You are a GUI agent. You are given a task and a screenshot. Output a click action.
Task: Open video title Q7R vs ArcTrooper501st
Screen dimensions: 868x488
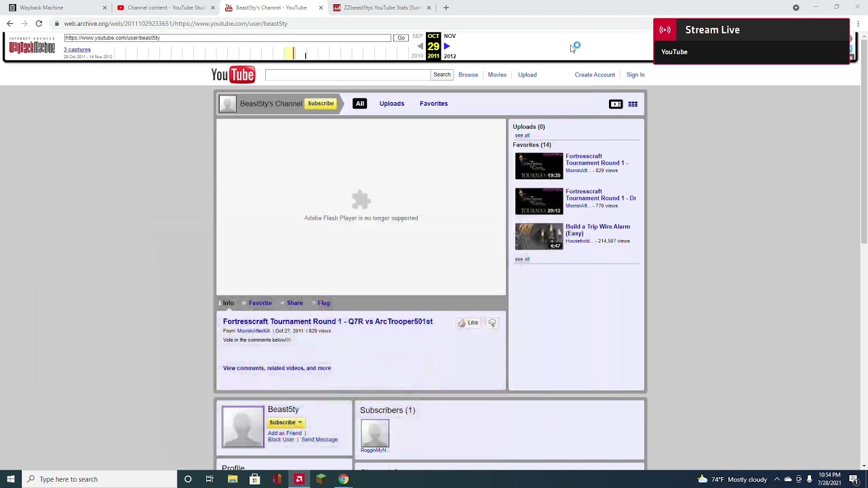(328, 321)
